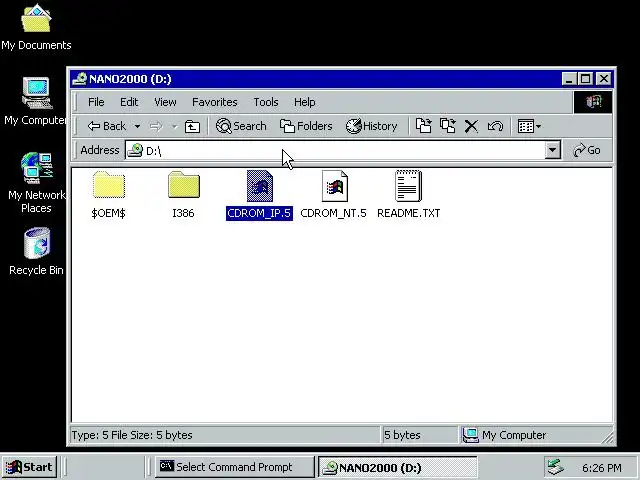Select the CDROM_IP.5 file icon
Image resolution: width=640 pixels, height=480 pixels.
pos(260,186)
